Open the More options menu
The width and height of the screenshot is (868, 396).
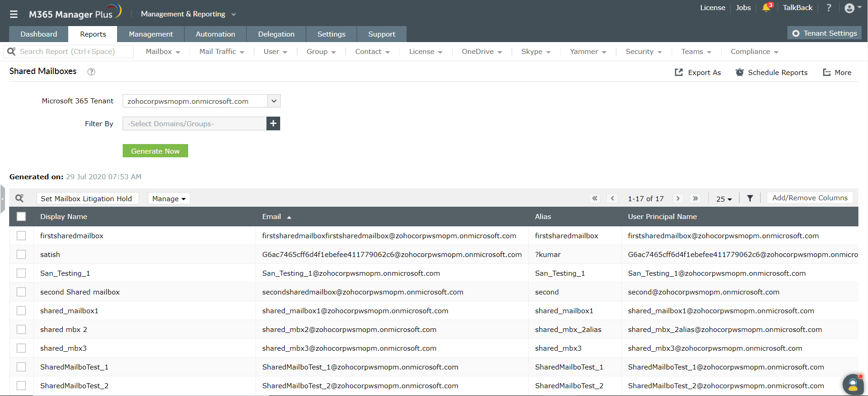pyautogui.click(x=837, y=72)
